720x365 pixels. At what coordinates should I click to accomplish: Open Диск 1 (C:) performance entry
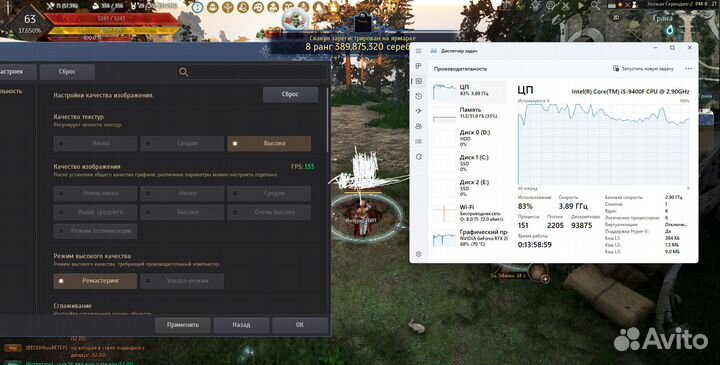469,163
